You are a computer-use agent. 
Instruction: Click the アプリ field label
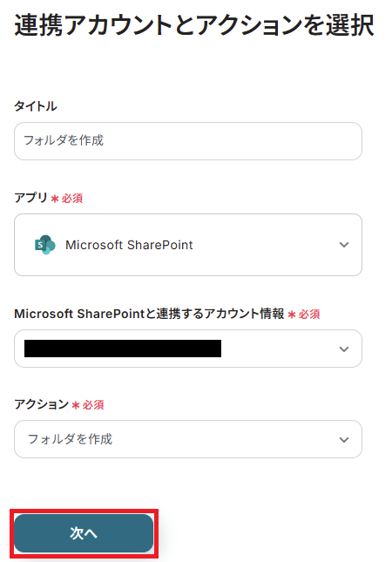point(30,198)
